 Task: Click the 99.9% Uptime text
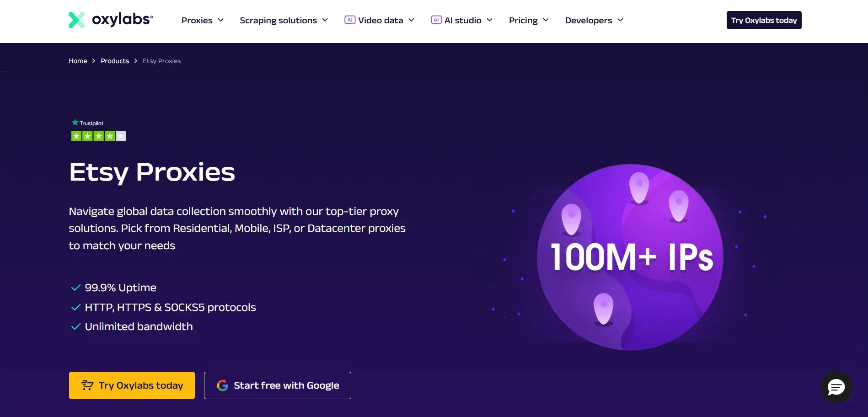[x=120, y=288]
